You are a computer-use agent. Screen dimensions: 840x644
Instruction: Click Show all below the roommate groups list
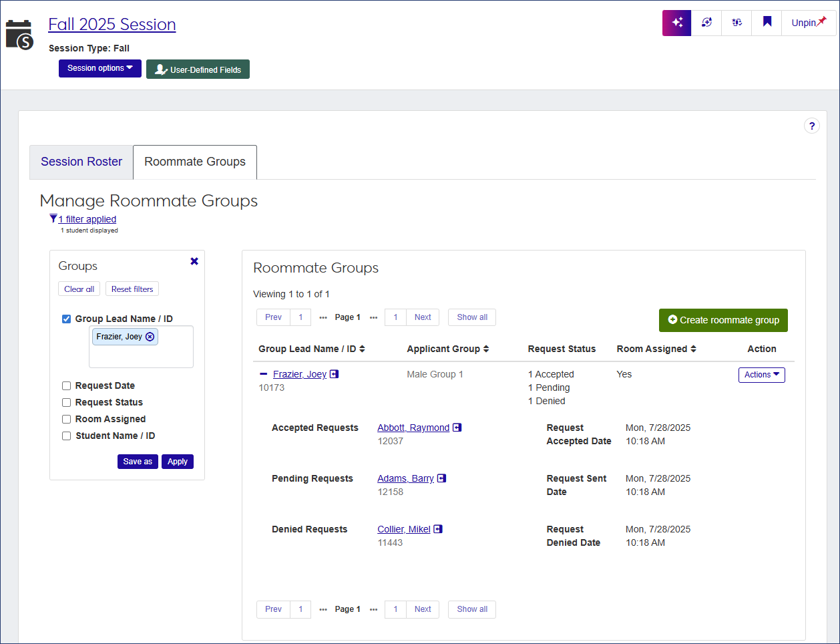pos(471,609)
